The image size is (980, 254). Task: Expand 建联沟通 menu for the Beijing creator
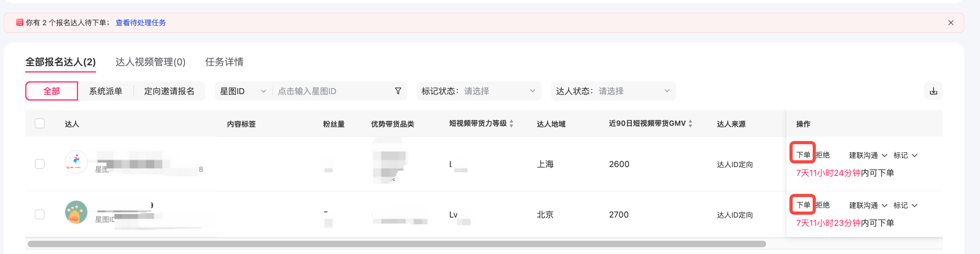coord(868,206)
